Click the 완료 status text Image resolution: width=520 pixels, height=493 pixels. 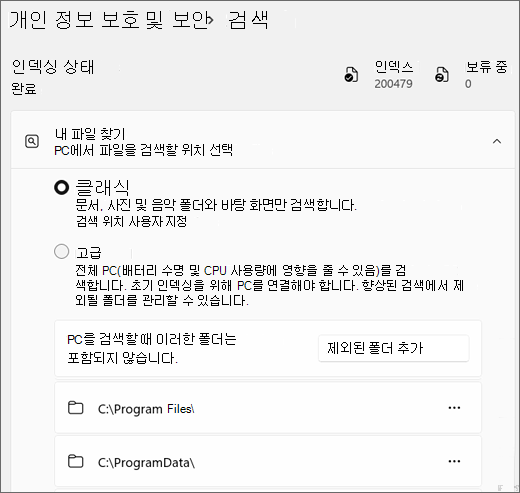point(24,89)
